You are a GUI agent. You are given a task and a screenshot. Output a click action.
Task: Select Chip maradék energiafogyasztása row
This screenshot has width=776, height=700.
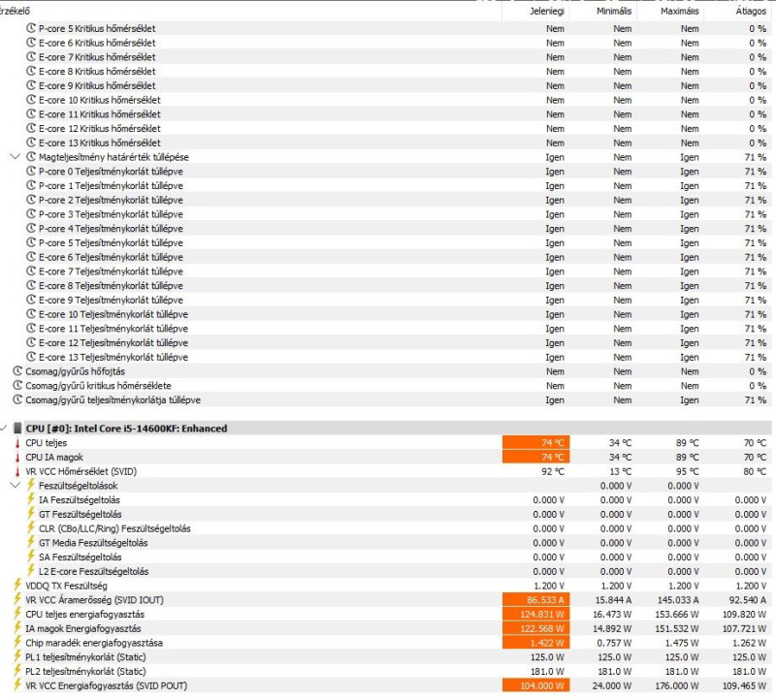click(x=386, y=643)
